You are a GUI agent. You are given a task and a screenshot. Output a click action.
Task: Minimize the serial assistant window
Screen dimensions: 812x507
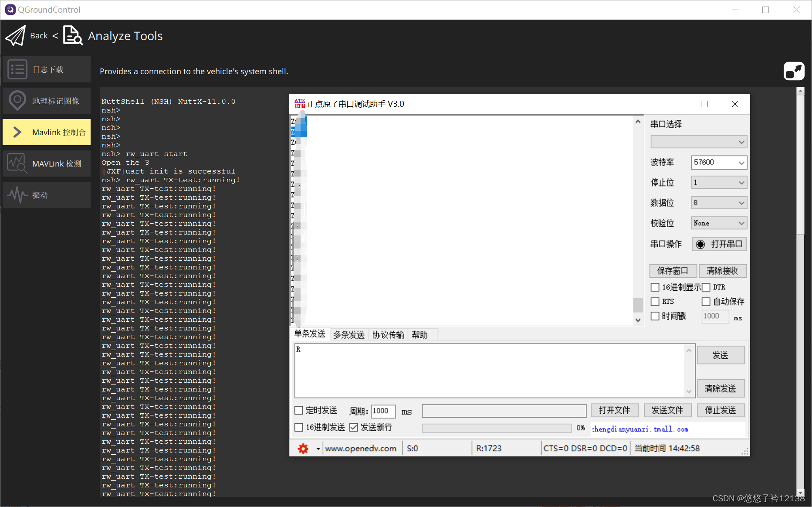(x=674, y=104)
